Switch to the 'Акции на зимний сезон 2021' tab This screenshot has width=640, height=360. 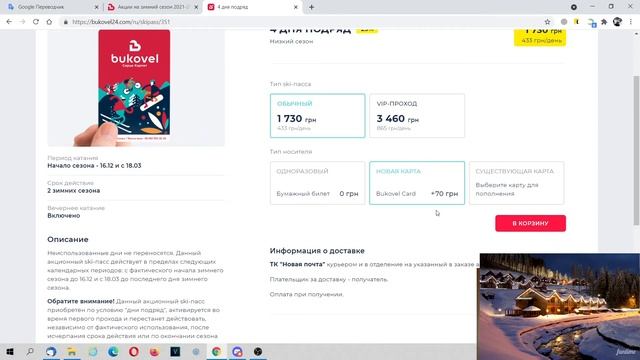point(152,7)
